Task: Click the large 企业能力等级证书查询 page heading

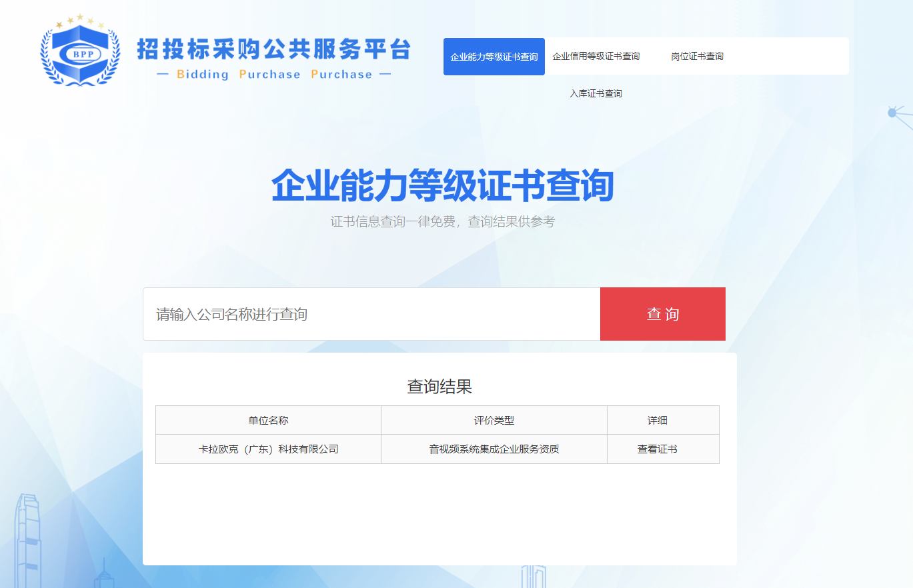Action: coord(442,185)
